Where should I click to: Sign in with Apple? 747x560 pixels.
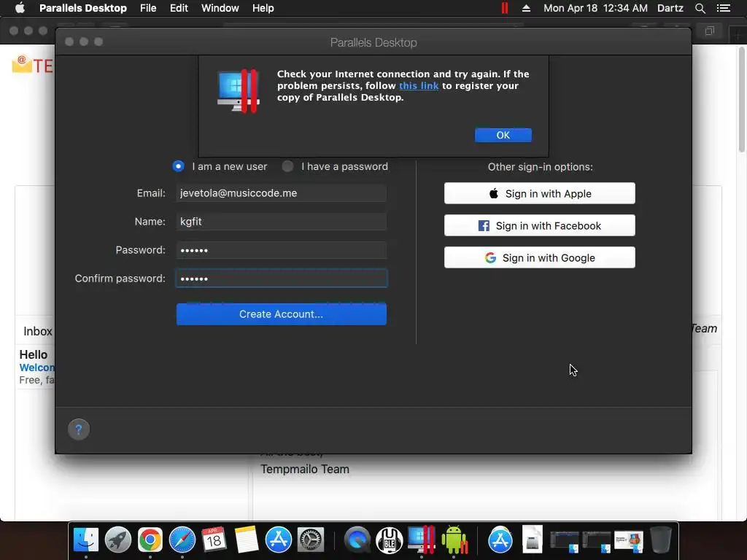pos(540,193)
